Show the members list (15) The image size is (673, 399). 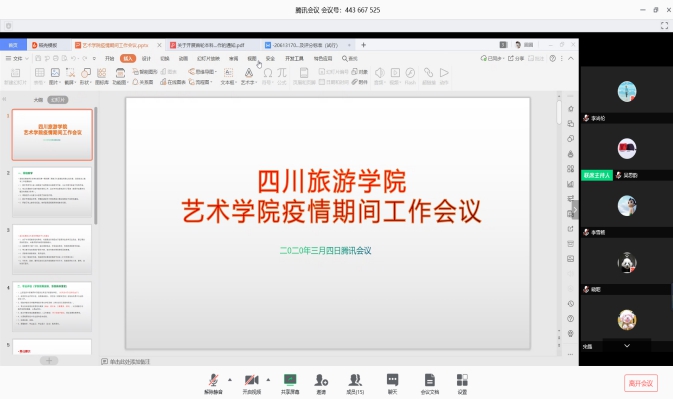click(355, 384)
